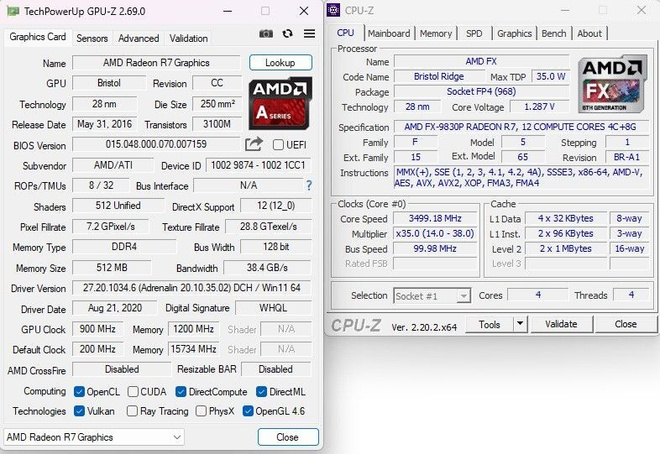Image resolution: width=660 pixels, height=454 pixels.
Task: Open the Bench tab in CPU-Z
Action: coord(554,33)
